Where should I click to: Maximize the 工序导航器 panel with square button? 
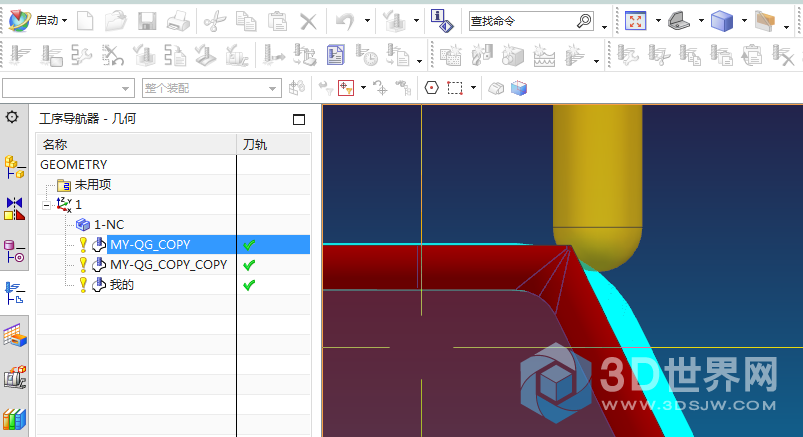[299, 119]
